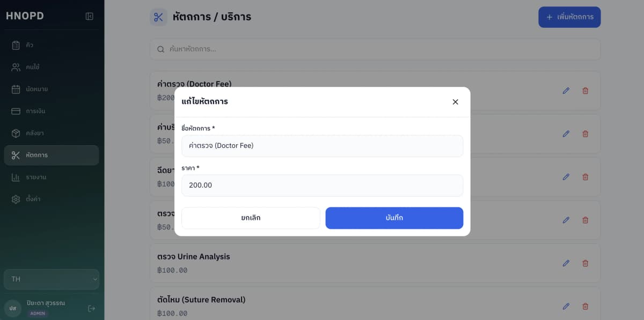Click the การเงิน credit card icon
The height and width of the screenshot is (320, 644).
(x=16, y=111)
